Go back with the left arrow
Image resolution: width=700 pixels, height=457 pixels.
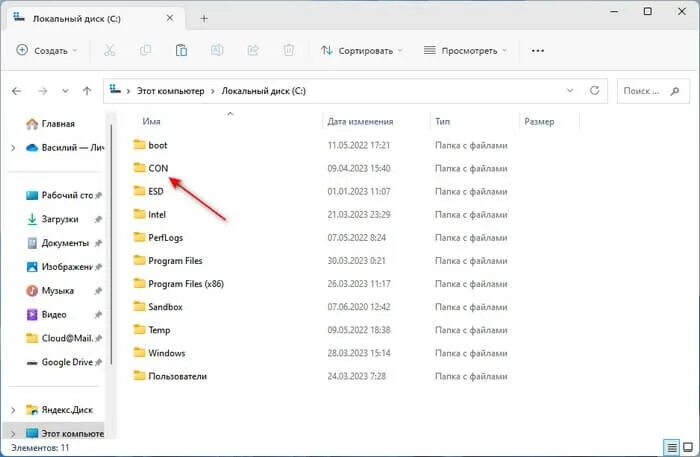(x=17, y=91)
